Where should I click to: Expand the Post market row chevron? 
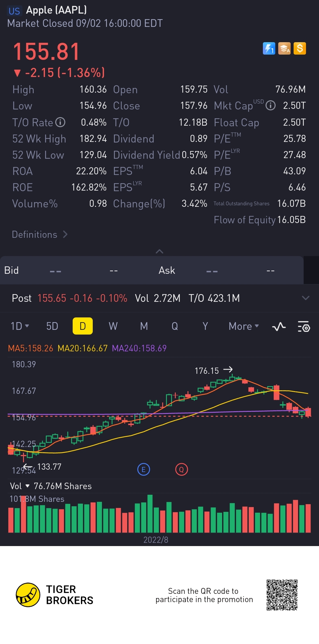[306, 298]
